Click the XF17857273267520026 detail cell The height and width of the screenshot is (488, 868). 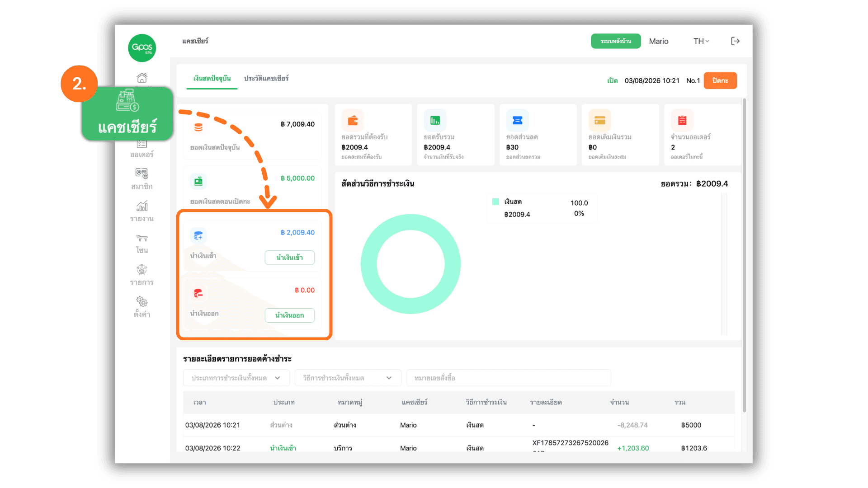(x=571, y=443)
